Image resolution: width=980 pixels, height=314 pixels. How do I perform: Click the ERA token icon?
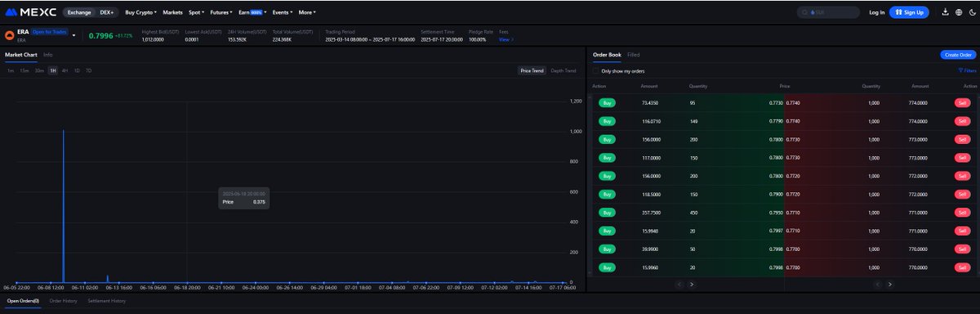[x=9, y=36]
